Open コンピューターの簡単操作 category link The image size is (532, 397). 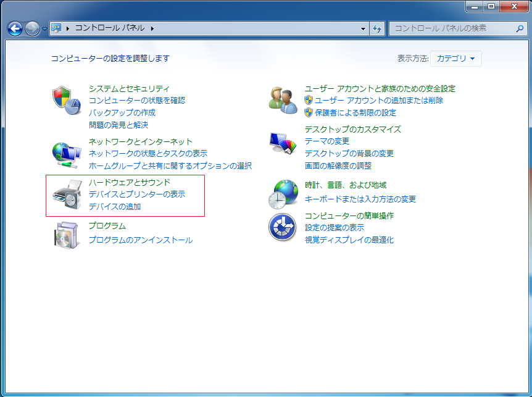(349, 215)
